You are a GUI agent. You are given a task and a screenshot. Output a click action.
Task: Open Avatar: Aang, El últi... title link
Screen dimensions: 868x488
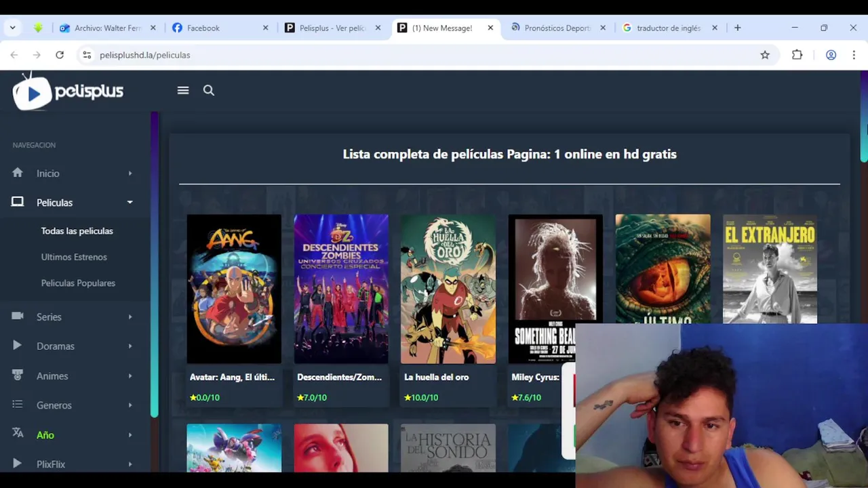click(232, 378)
